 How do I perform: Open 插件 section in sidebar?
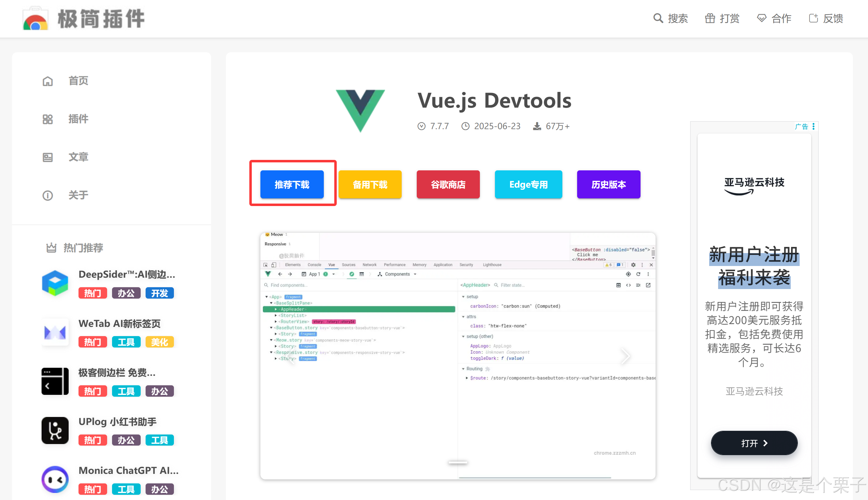tap(78, 119)
